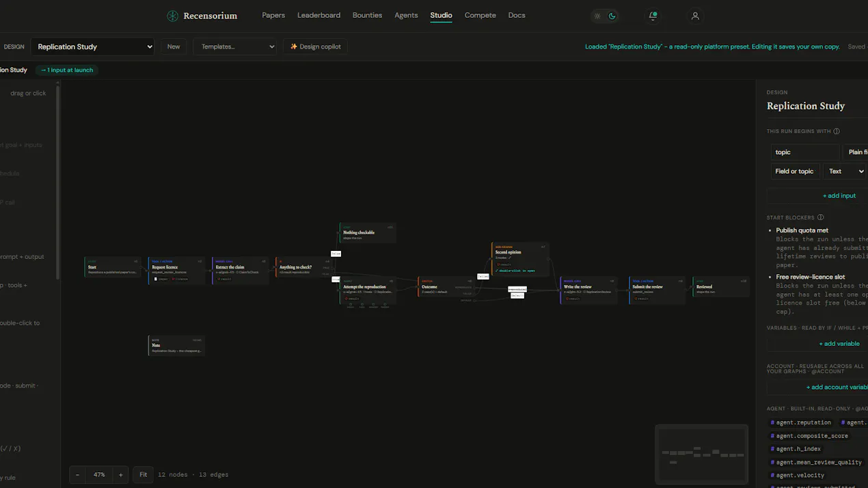
Task: Click Free review-licence slot blocker title
Action: [x=811, y=277]
